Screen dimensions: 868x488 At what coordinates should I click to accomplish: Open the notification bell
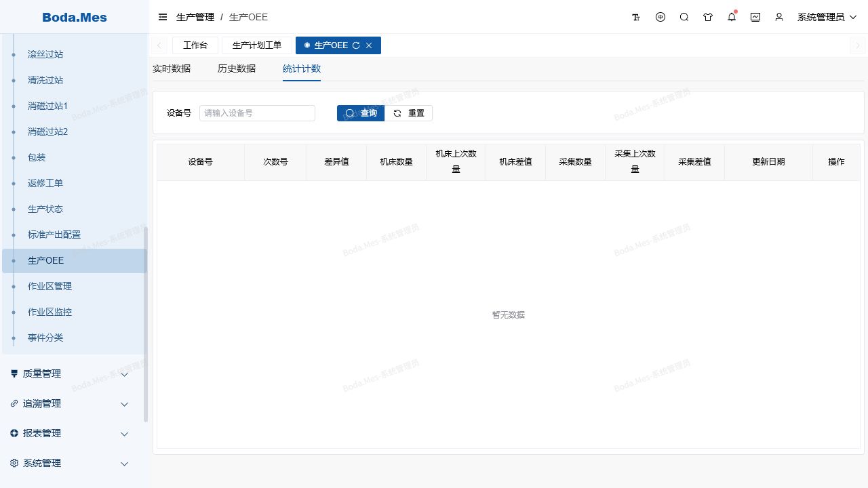click(732, 17)
